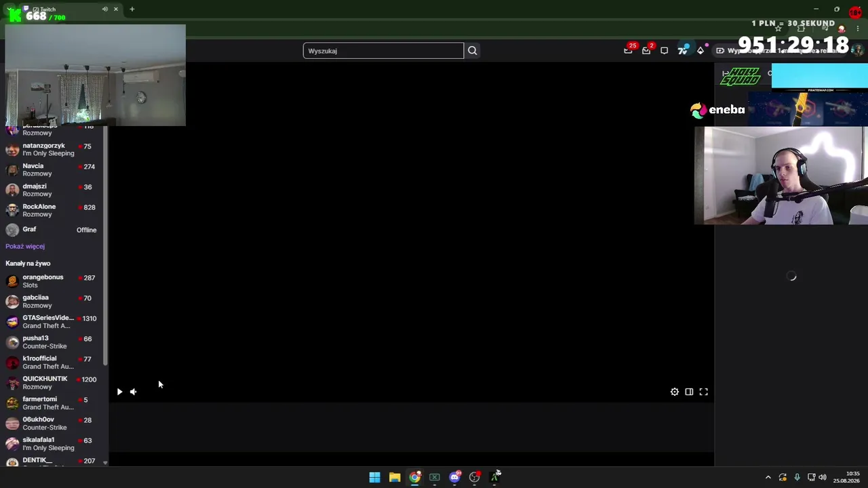Open a new browser tab

(x=132, y=9)
